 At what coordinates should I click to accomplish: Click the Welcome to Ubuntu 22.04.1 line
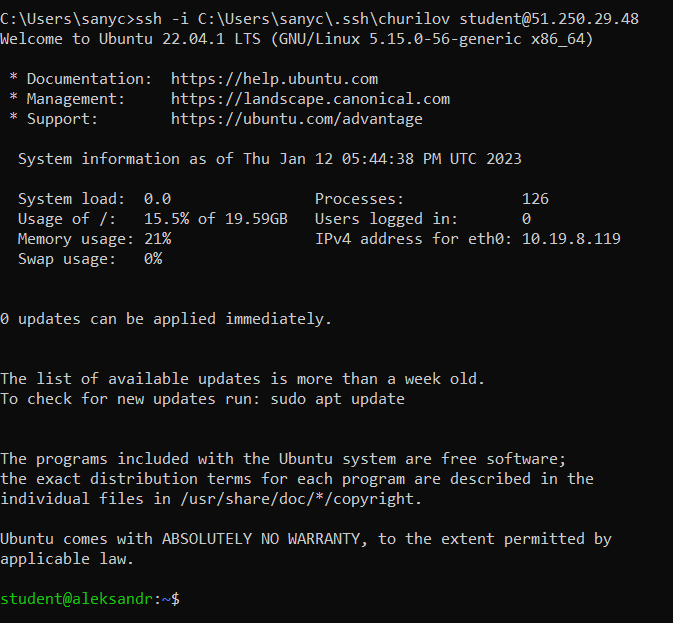click(297, 39)
